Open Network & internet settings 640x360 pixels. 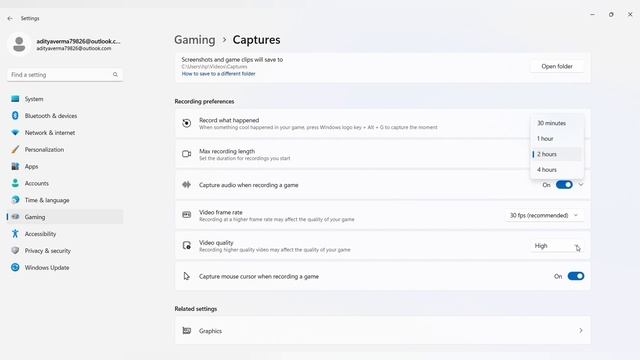(65, 133)
